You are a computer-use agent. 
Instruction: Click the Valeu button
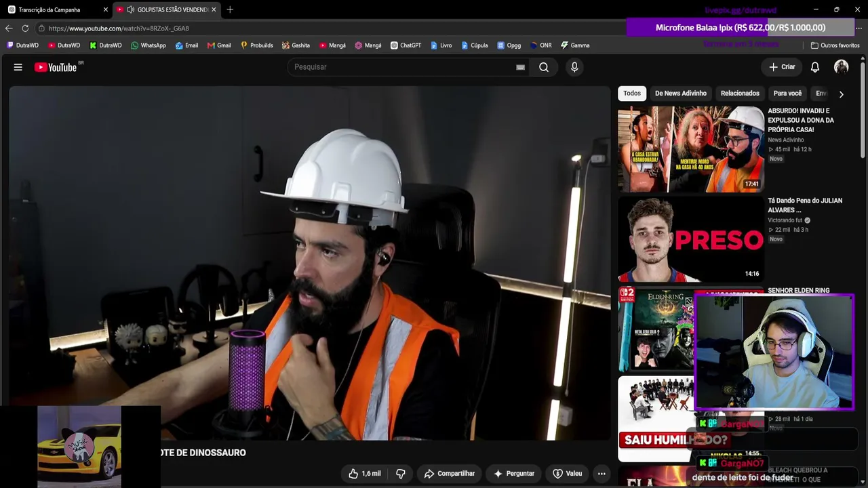tap(568, 474)
